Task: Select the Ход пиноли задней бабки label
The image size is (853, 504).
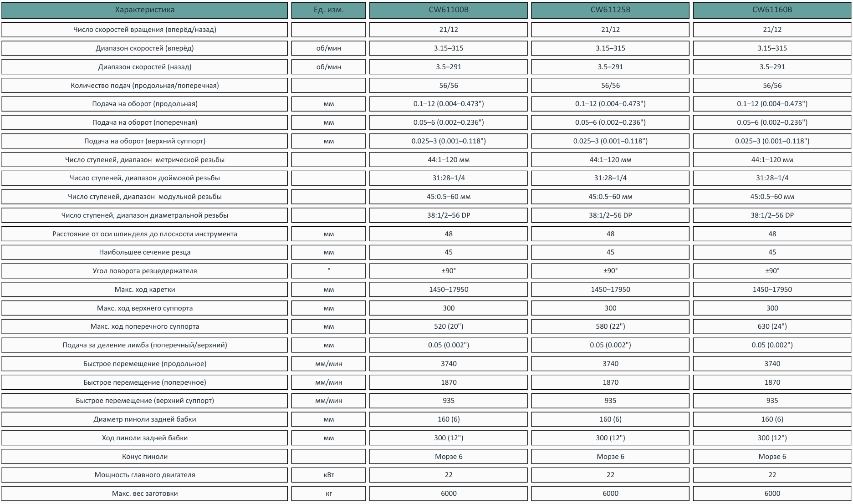Action: point(144,438)
